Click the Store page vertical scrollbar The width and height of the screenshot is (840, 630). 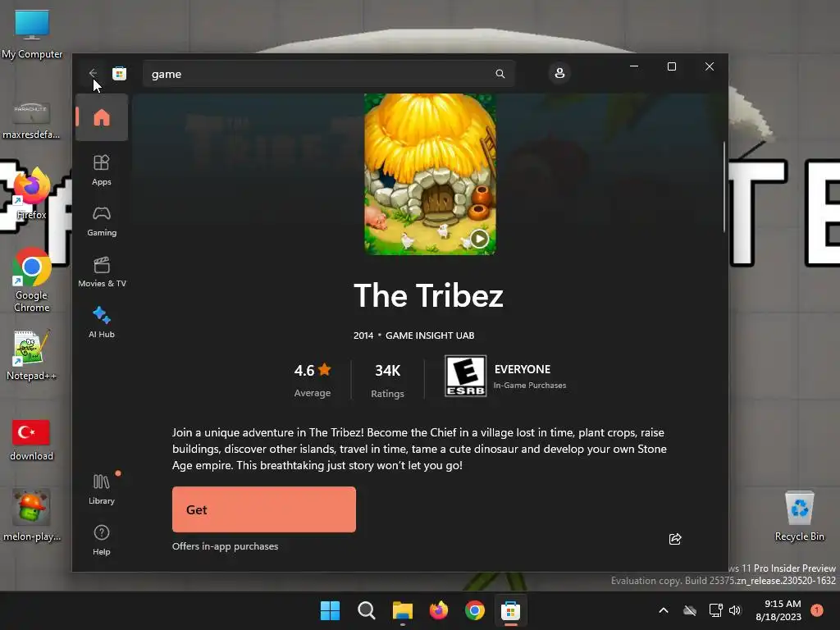(724, 188)
